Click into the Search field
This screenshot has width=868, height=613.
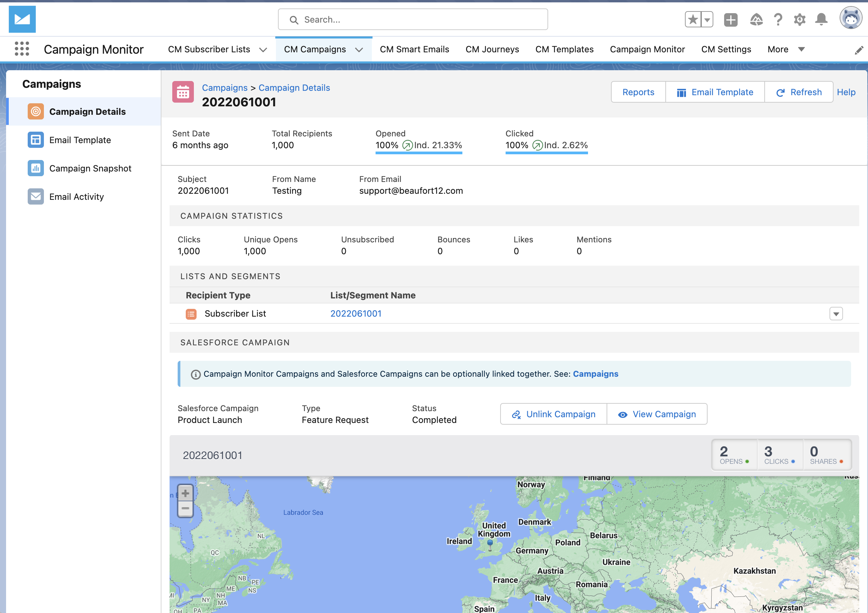(x=412, y=19)
